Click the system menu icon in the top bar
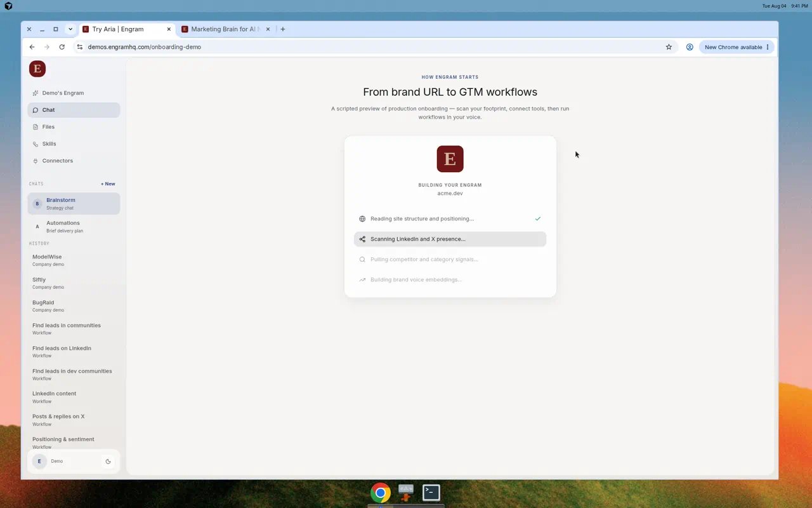812x508 pixels. click(x=8, y=6)
